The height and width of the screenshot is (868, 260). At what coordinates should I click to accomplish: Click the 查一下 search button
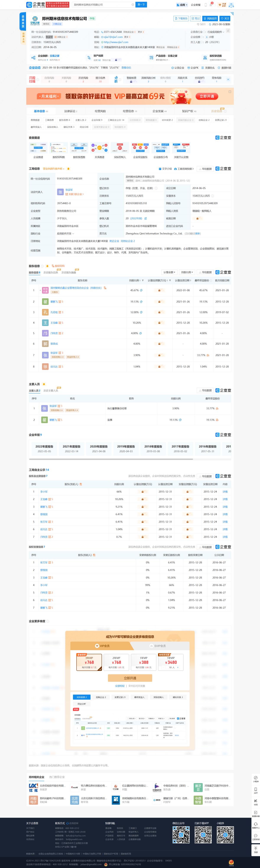(x=141, y=5)
